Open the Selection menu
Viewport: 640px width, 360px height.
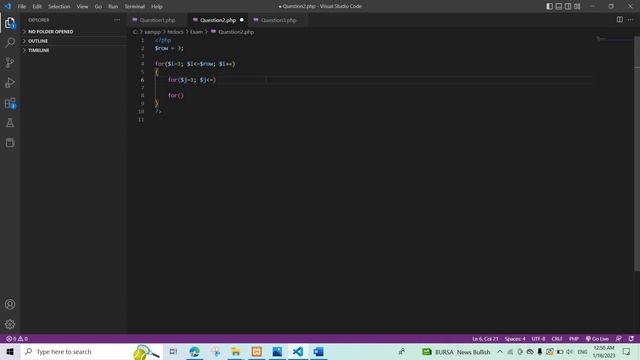(x=59, y=6)
